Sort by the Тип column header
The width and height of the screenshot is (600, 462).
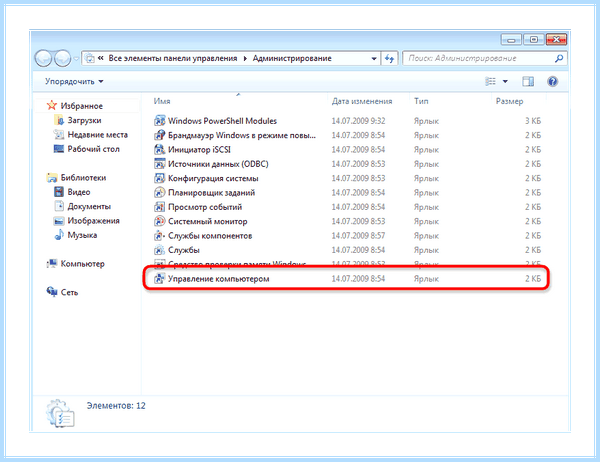pyautogui.click(x=421, y=101)
